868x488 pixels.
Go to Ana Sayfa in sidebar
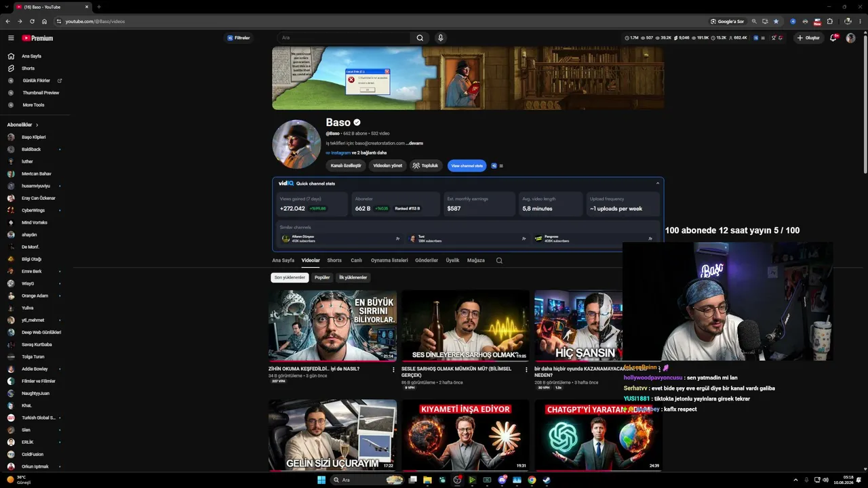point(31,56)
